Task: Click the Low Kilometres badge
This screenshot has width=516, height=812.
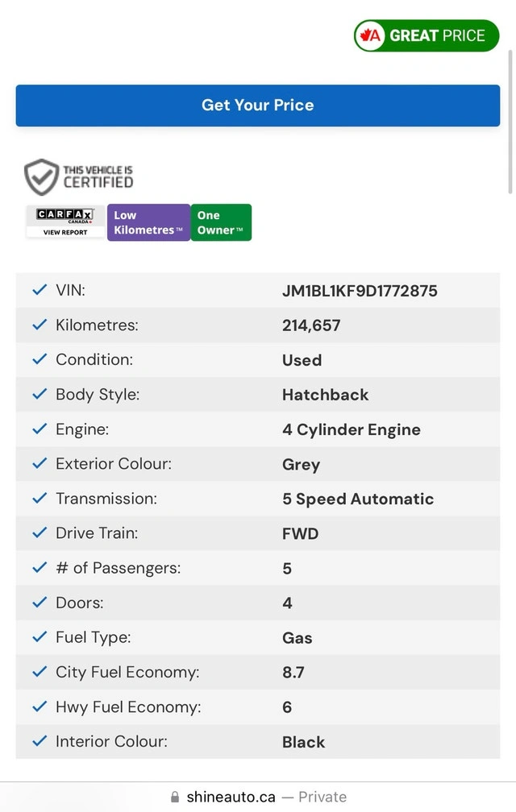Action: click(148, 222)
